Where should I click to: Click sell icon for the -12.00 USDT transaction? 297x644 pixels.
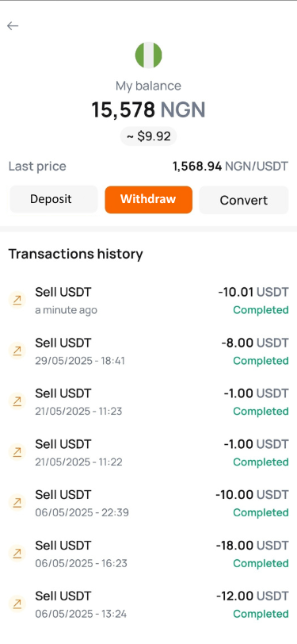pyautogui.click(x=17, y=604)
